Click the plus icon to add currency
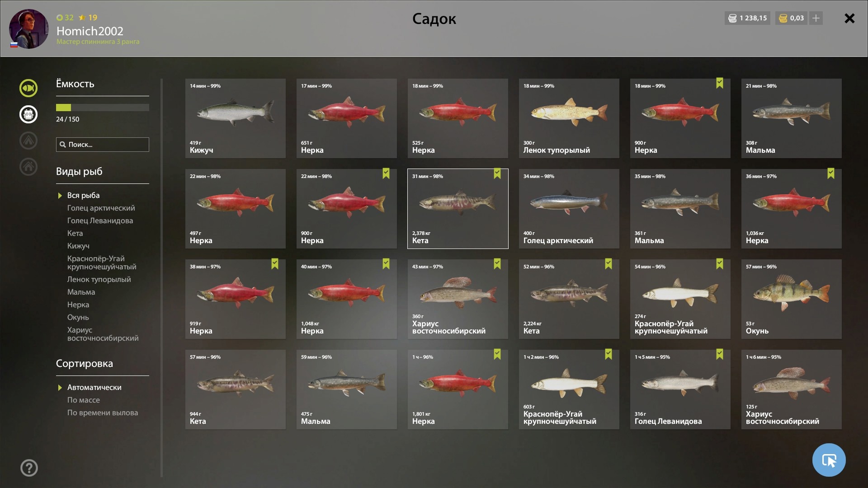This screenshot has height=488, width=868. [816, 18]
